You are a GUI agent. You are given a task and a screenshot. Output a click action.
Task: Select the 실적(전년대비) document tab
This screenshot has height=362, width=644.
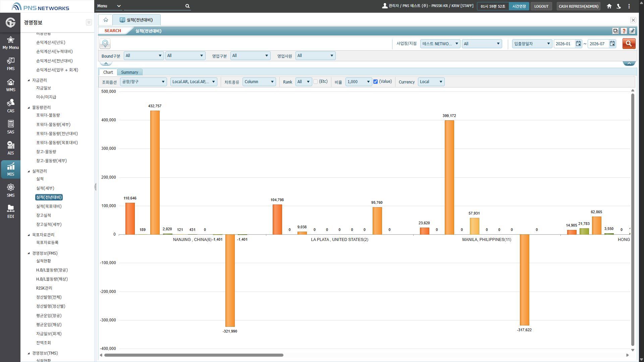(137, 20)
